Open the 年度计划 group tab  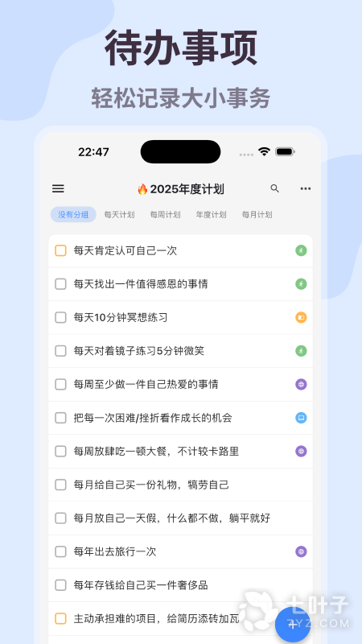pyautogui.click(x=212, y=214)
